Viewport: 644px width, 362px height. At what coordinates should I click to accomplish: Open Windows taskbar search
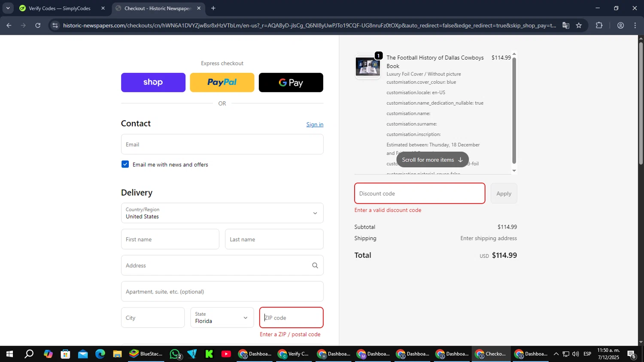tap(29, 354)
